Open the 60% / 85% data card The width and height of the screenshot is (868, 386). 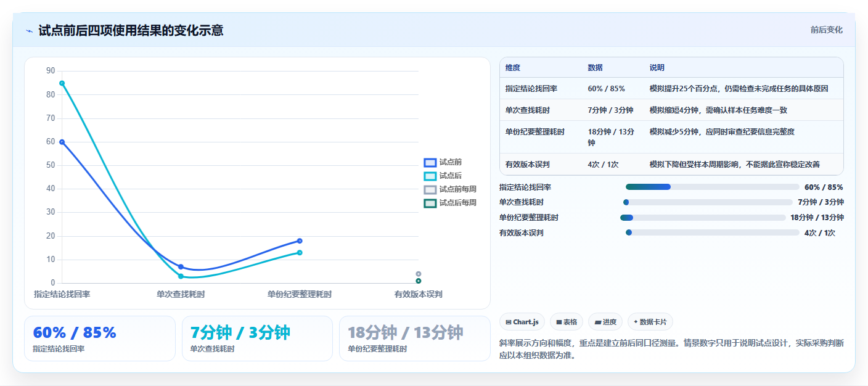coord(100,339)
